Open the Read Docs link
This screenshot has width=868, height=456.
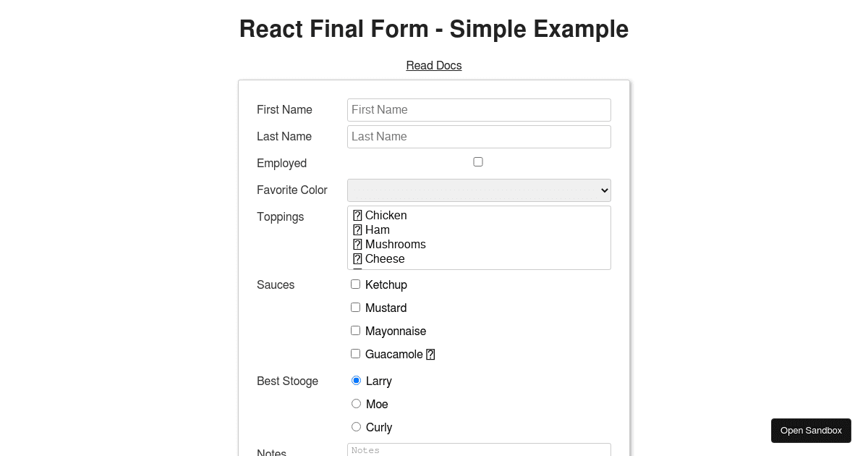[x=434, y=65]
